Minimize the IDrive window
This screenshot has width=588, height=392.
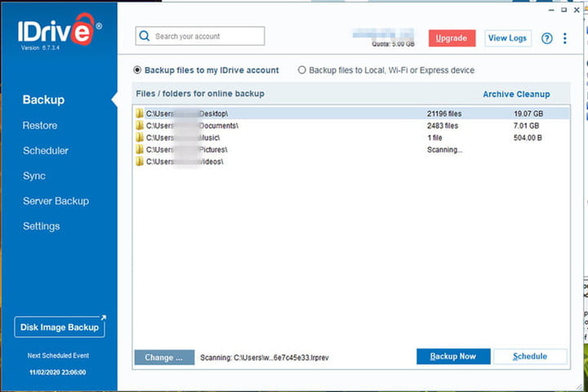click(551, 10)
